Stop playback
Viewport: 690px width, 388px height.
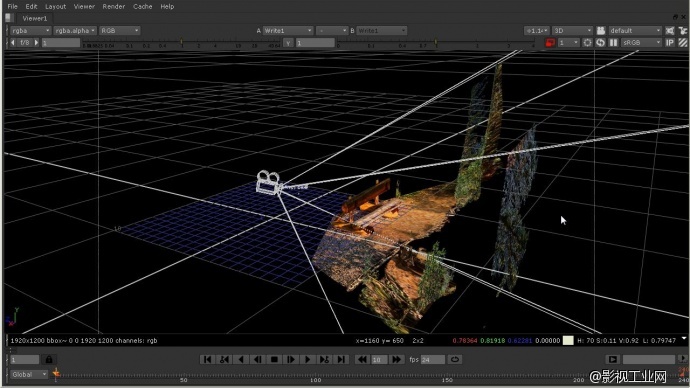[x=274, y=360]
